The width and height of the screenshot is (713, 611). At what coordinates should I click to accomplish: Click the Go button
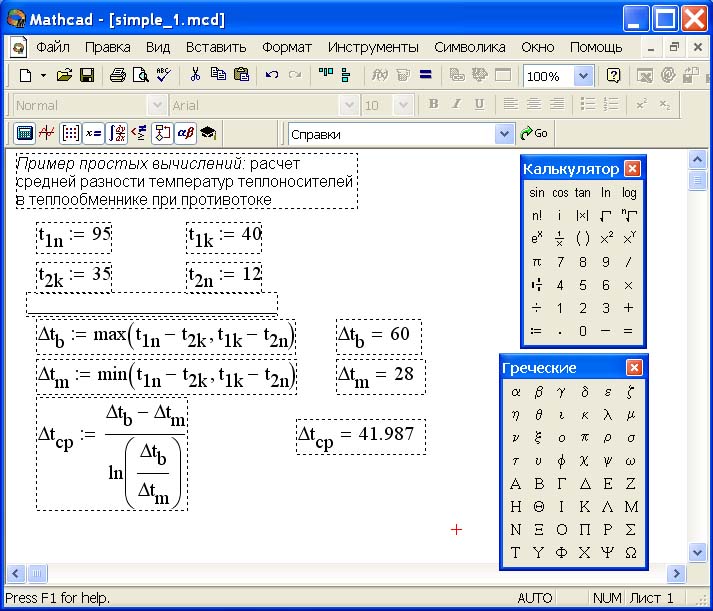(534, 133)
